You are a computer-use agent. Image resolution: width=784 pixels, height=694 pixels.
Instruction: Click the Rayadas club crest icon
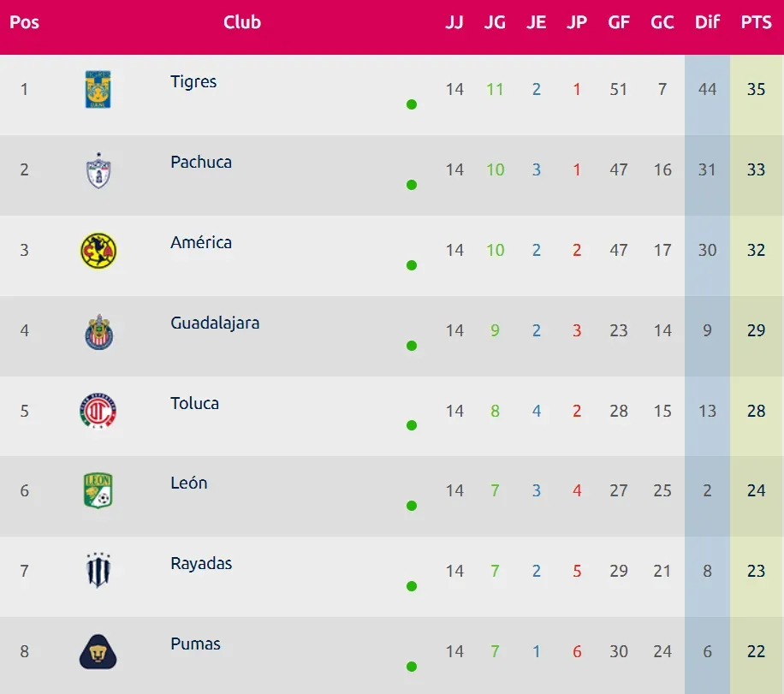(98, 571)
